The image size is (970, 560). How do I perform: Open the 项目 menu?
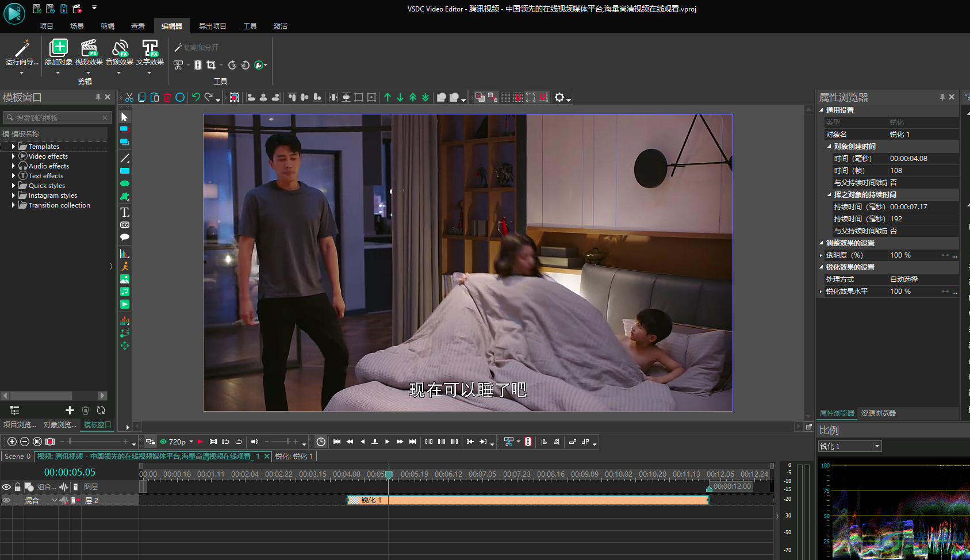point(47,26)
